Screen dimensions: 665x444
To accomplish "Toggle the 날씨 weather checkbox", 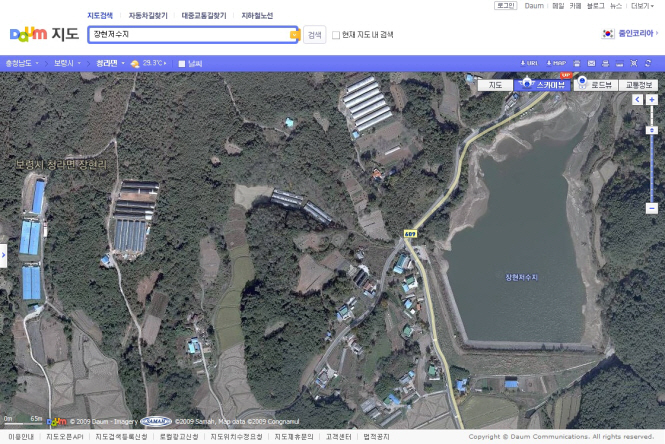I will (x=181, y=63).
